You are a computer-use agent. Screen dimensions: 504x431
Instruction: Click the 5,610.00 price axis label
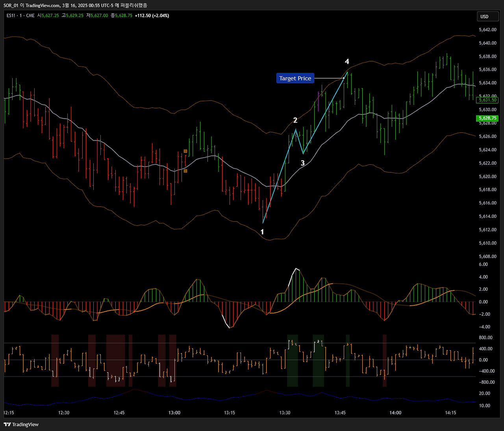tap(487, 243)
